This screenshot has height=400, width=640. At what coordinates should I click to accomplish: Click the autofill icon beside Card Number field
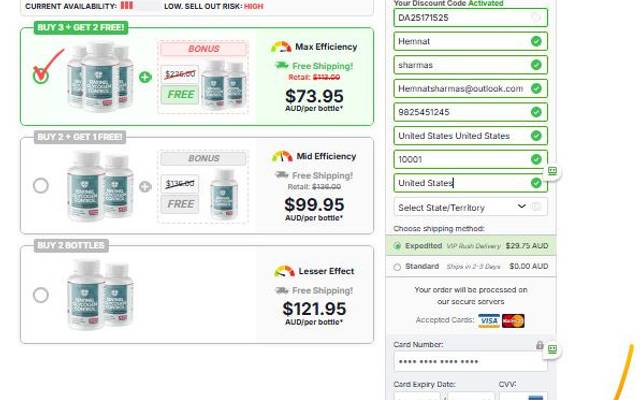[552, 349]
